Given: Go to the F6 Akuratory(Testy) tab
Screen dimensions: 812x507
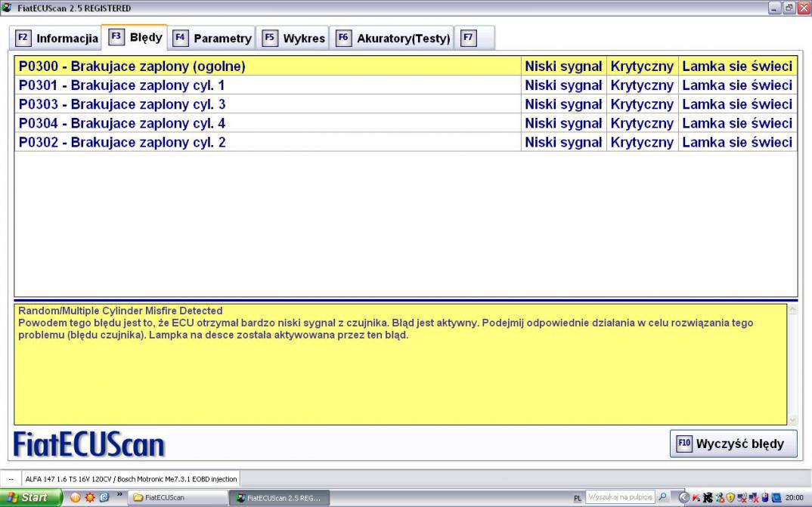Looking at the screenshot, I should (x=392, y=39).
